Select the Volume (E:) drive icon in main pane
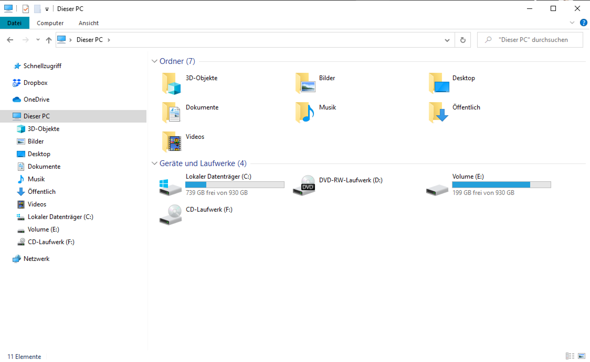This screenshot has width=590, height=362. pyautogui.click(x=437, y=189)
